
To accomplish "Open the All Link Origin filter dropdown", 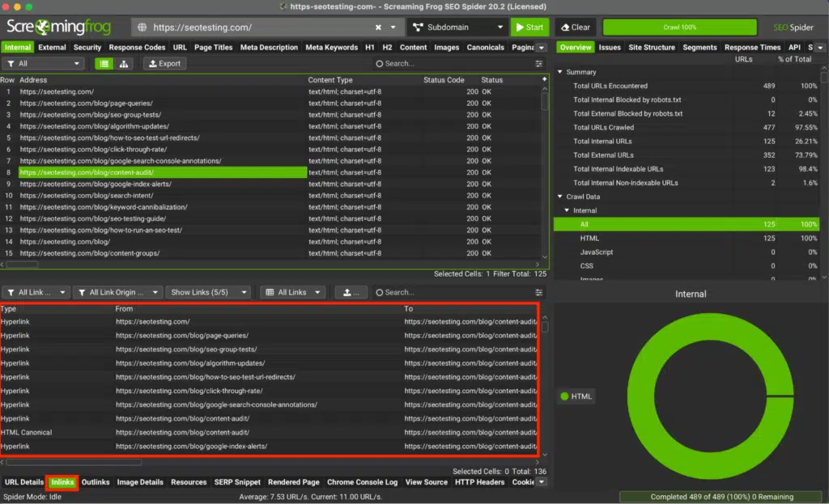I will 117,292.
